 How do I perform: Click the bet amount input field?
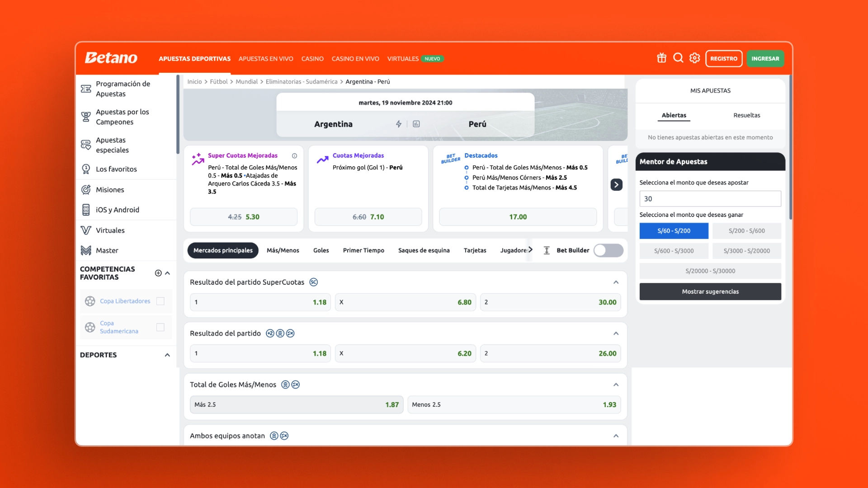(710, 199)
